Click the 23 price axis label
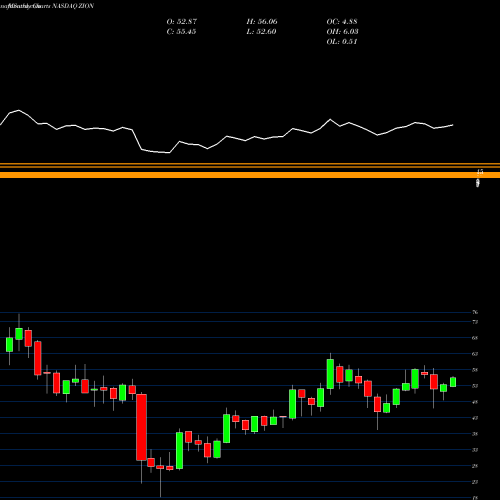500x500 pixels. [475, 482]
